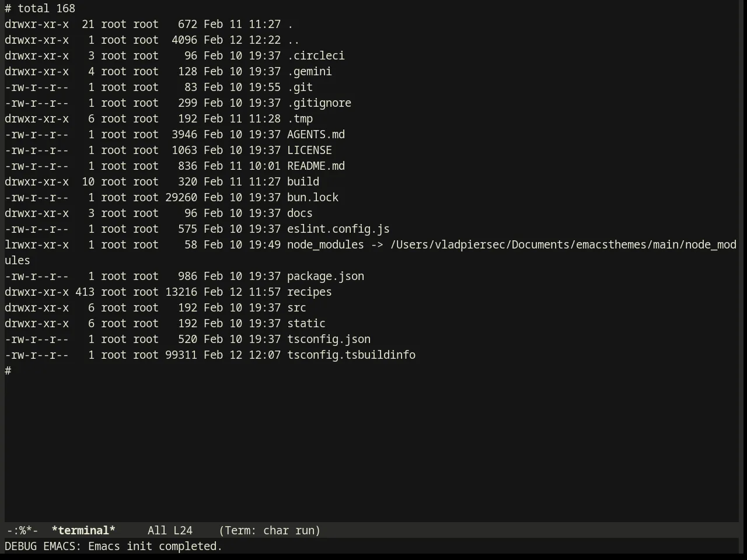Click the (Term: char run) mode indicator

tap(270, 530)
